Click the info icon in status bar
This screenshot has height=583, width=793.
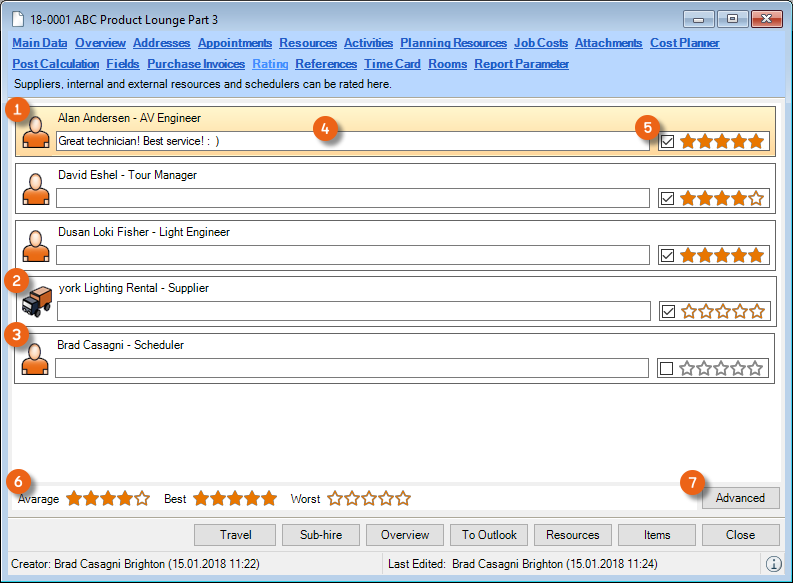773,564
